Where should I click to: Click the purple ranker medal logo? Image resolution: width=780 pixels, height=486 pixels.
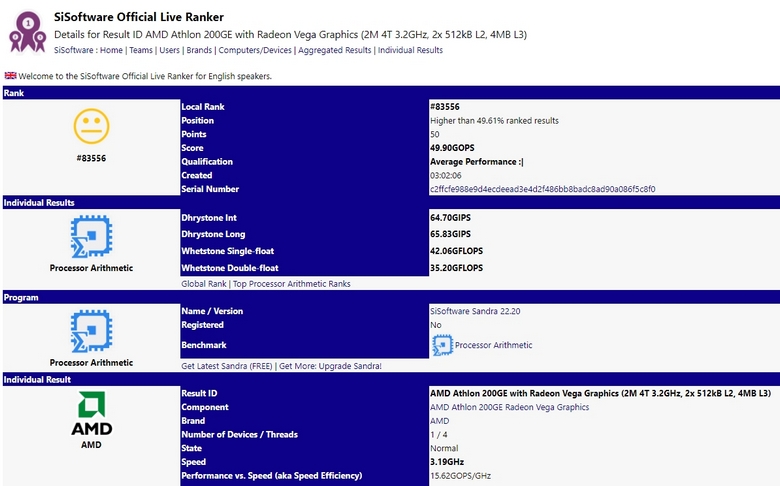coord(27,32)
